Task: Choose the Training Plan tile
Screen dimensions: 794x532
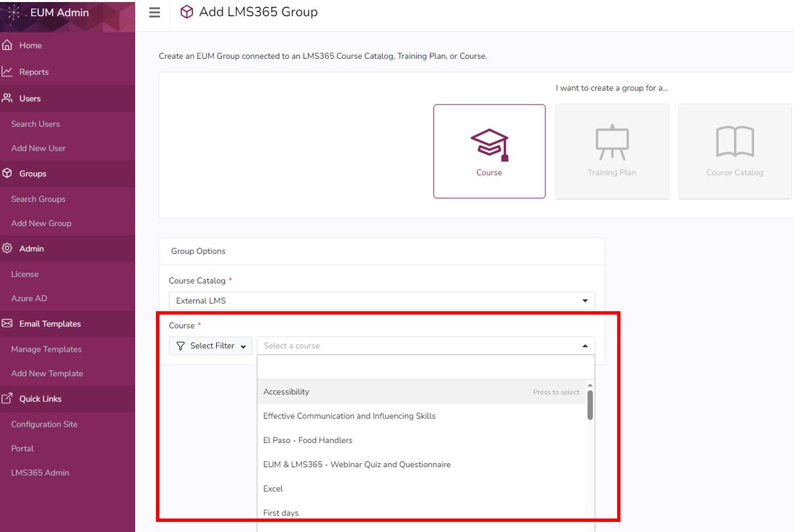Action: tap(612, 150)
